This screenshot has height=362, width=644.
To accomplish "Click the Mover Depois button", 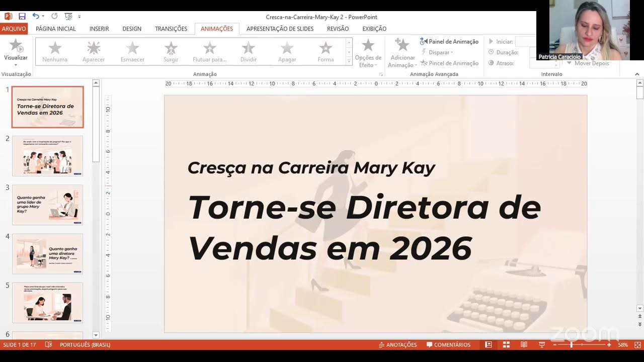I will coord(588,63).
